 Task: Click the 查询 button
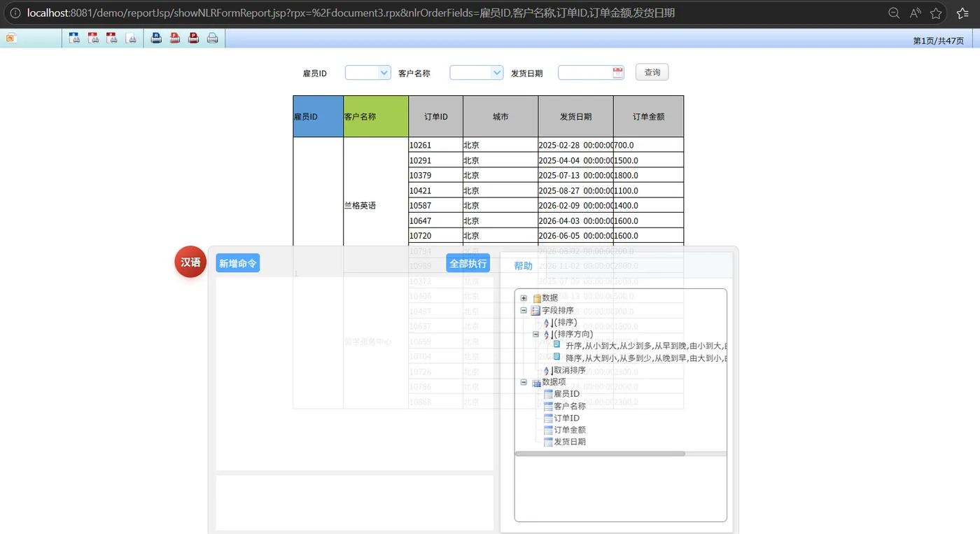coord(652,72)
